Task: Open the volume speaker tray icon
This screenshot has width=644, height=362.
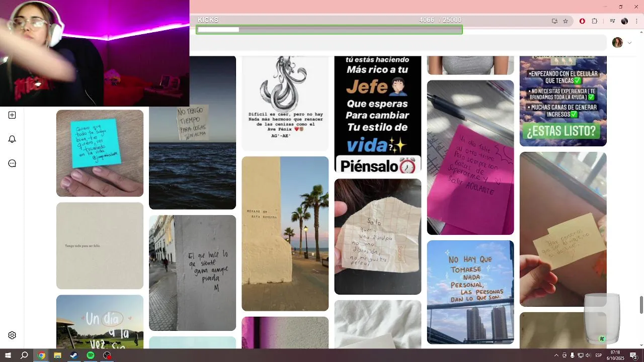Action: [589, 355]
